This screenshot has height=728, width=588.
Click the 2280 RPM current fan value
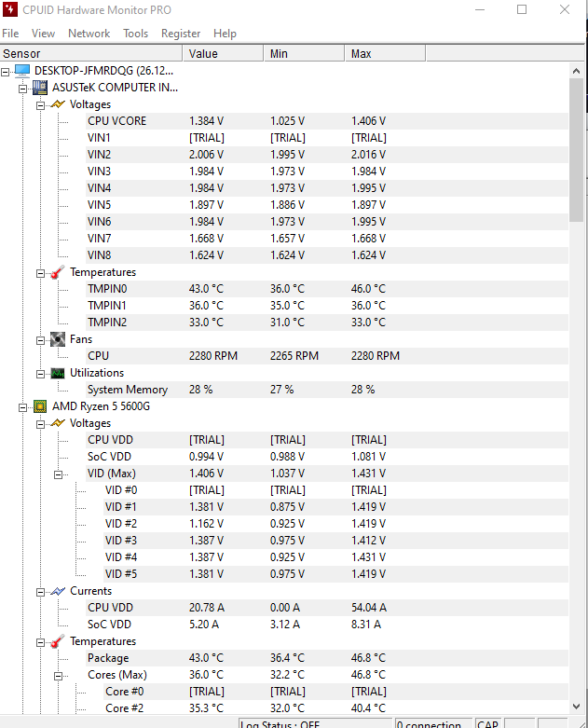coord(213,356)
